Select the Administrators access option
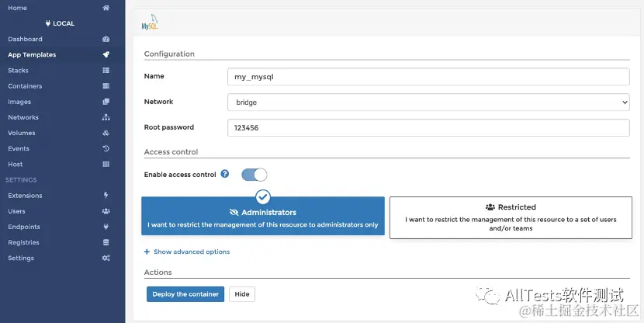The width and height of the screenshot is (644, 323). (x=263, y=216)
